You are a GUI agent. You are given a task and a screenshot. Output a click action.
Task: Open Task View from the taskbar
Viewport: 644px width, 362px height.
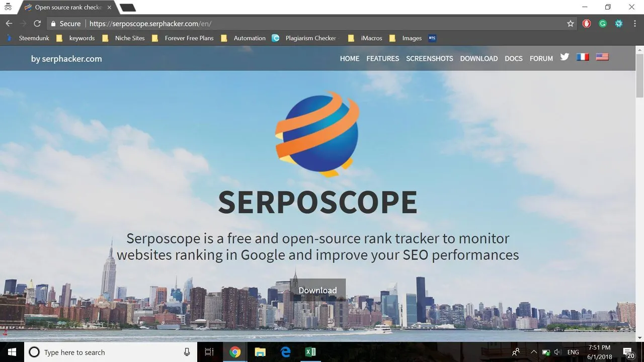[209, 352]
